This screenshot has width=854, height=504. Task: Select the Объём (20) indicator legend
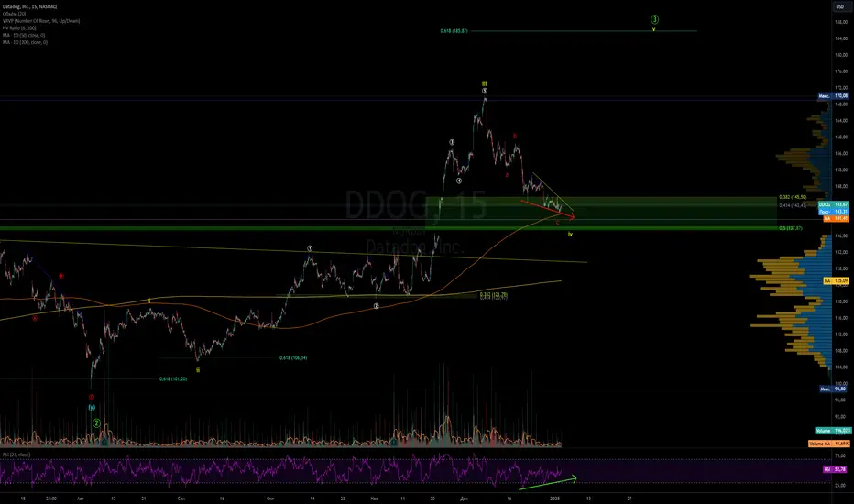(x=14, y=14)
